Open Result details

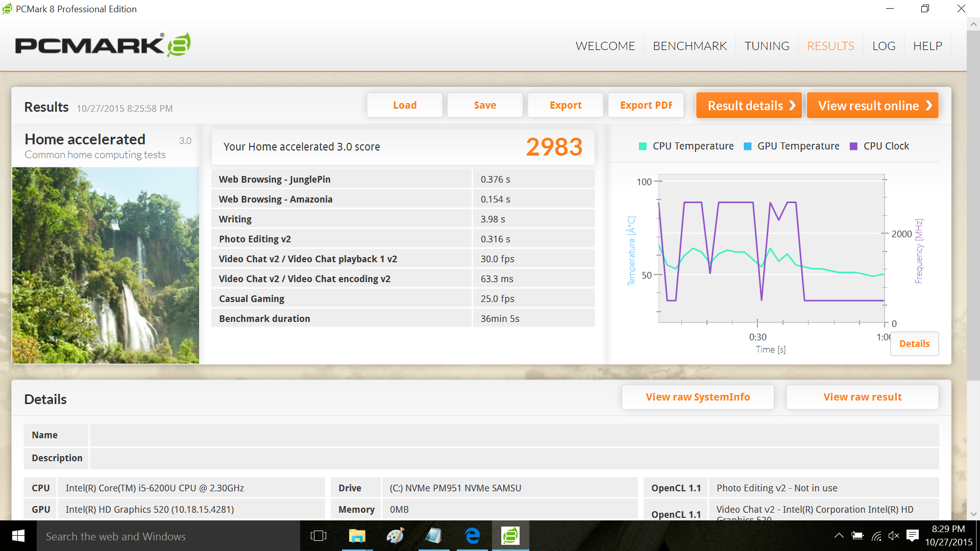(749, 106)
